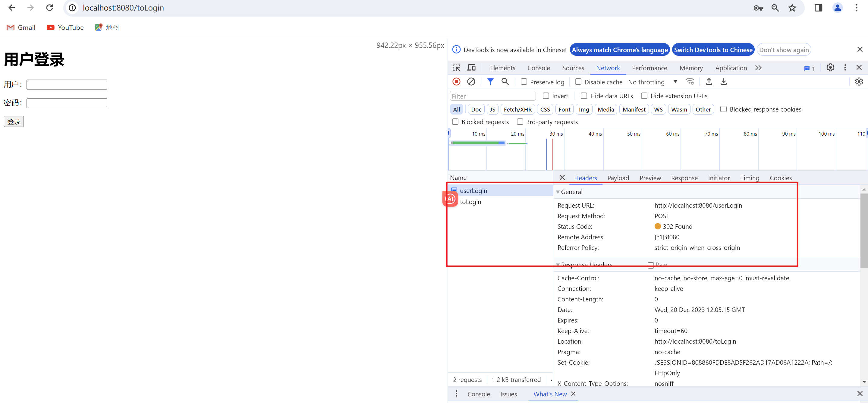868x403 pixels.
Task: Click the network Filter text box
Action: pos(493,96)
